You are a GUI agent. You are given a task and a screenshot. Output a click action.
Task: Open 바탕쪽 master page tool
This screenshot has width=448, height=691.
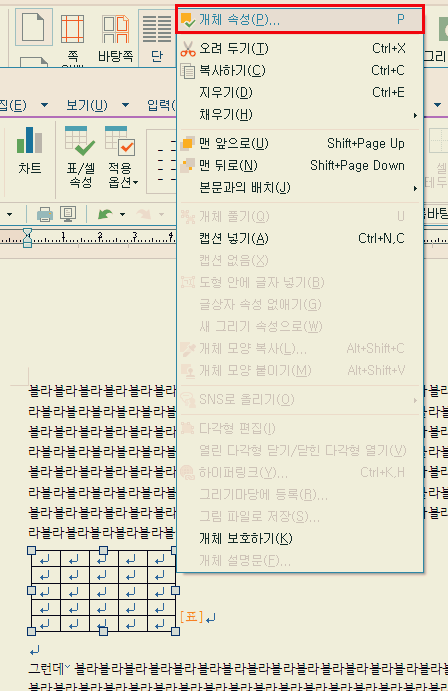pyautogui.click(x=115, y=37)
